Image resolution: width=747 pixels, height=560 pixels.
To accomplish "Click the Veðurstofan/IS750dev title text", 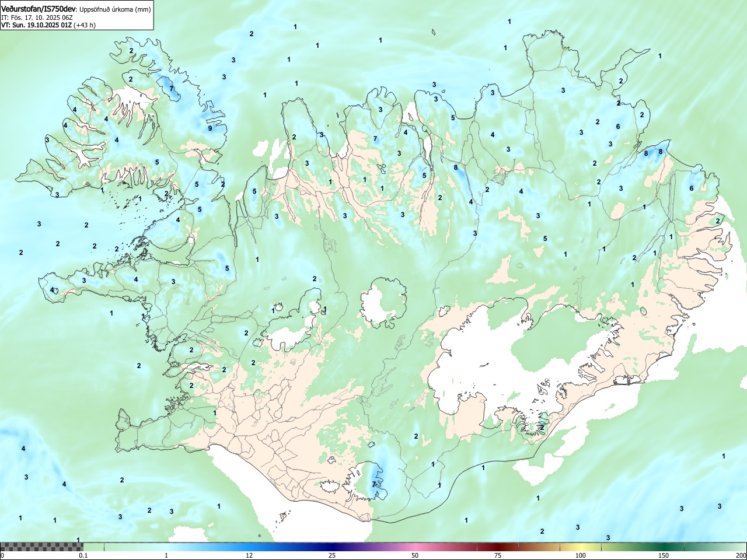I will tap(39, 9).
